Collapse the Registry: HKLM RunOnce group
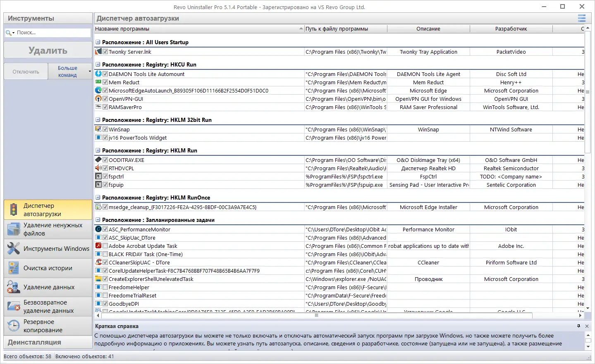Image resolution: width=595 pixels, height=364 pixels. [98, 197]
